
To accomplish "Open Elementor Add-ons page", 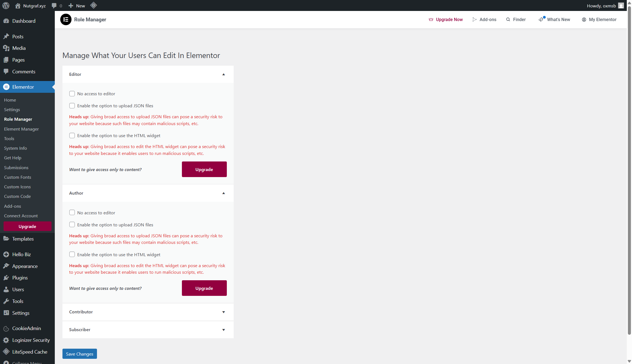I will tap(484, 19).
